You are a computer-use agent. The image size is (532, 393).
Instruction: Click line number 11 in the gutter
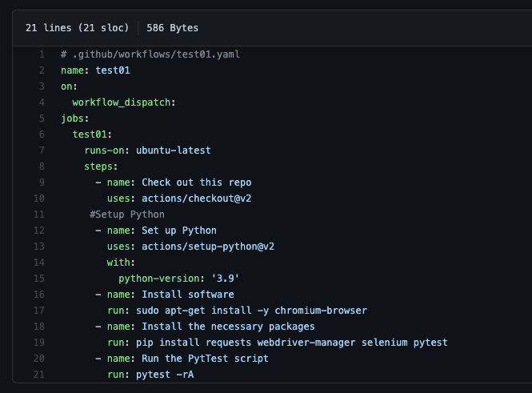[x=39, y=215]
